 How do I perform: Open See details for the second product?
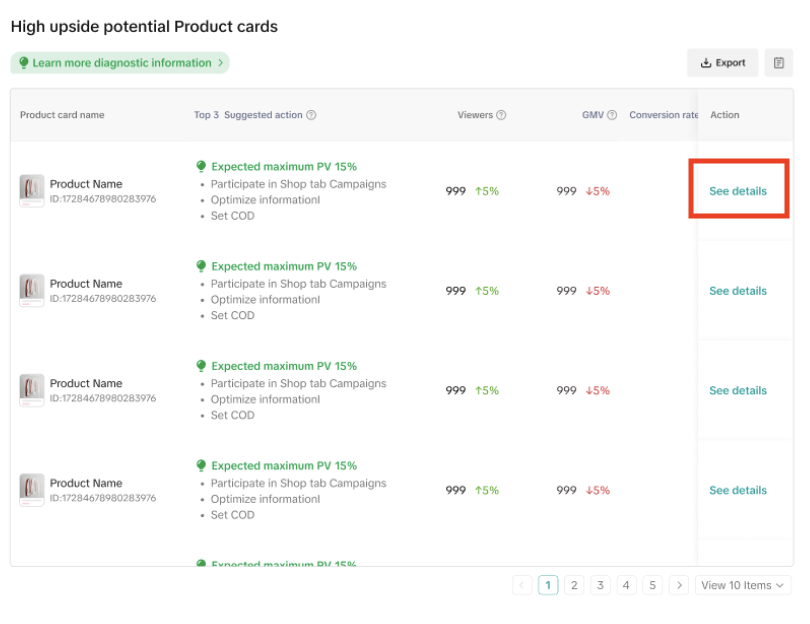738,291
